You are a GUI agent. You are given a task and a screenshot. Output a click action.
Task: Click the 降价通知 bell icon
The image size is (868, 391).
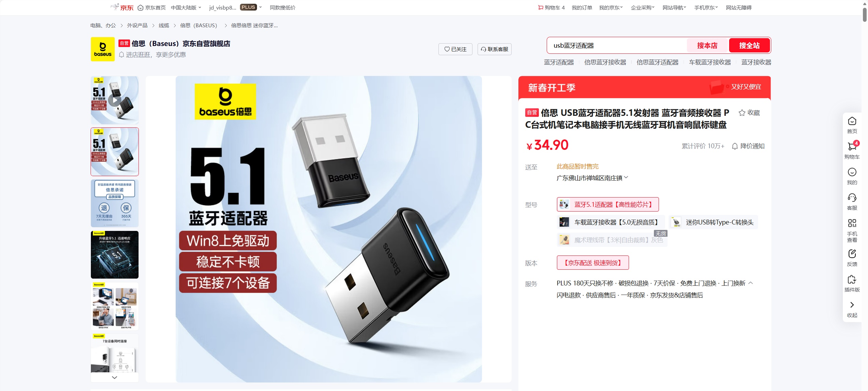point(735,146)
